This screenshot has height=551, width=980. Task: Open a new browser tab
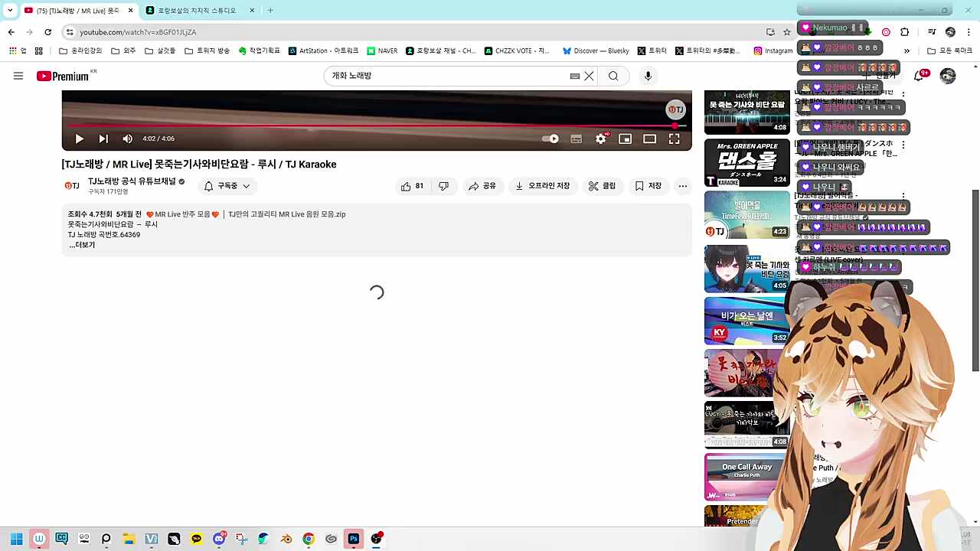pyautogui.click(x=270, y=11)
